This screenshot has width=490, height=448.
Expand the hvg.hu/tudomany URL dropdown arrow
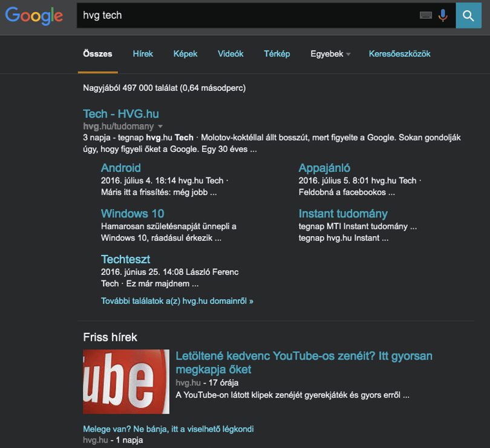[160, 127]
